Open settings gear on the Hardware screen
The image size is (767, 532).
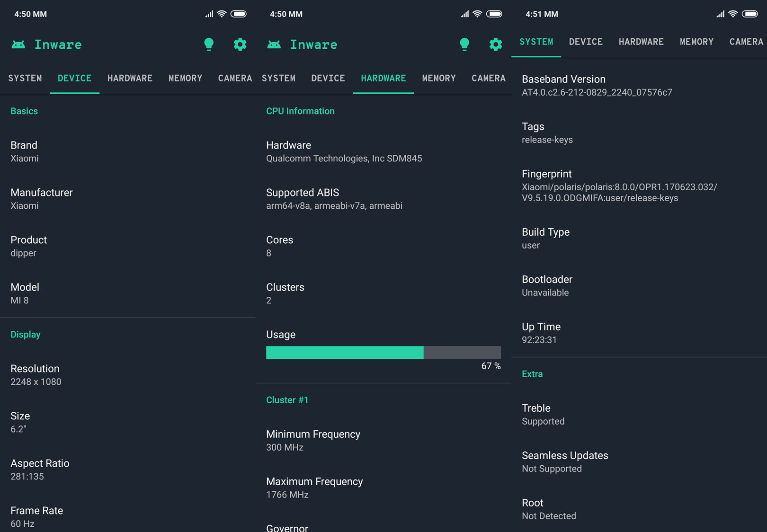496,44
